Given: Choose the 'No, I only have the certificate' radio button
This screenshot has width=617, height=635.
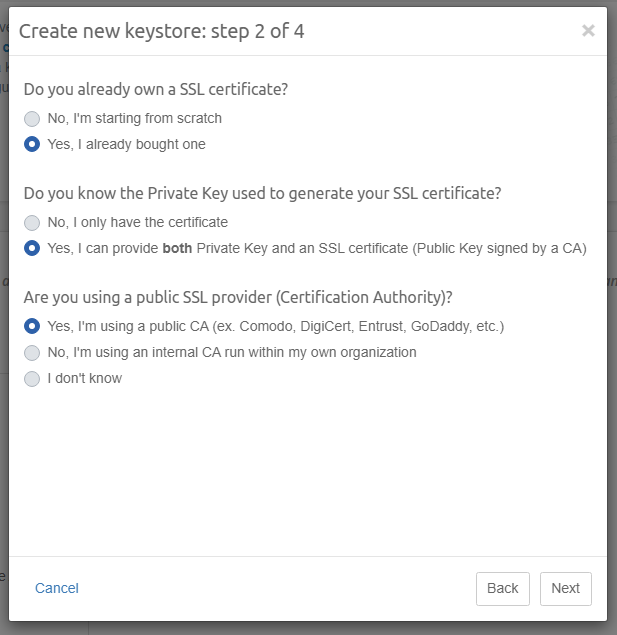Looking at the screenshot, I should (x=32, y=222).
